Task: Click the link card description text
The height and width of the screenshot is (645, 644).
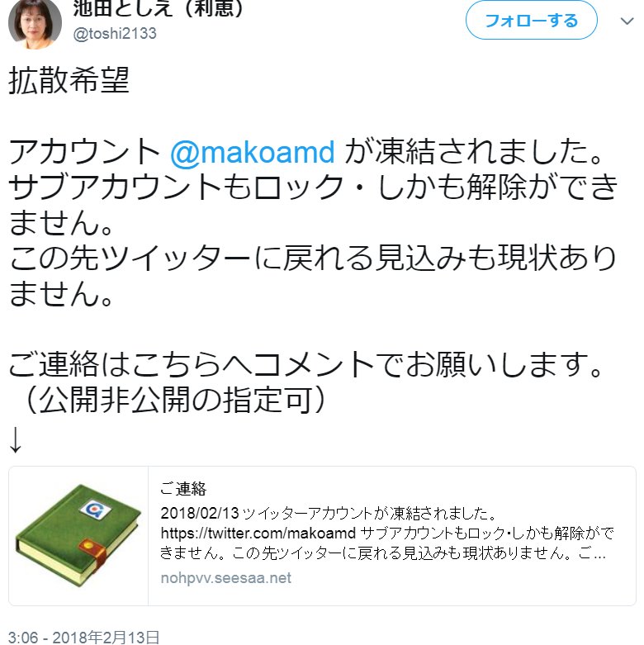Action: (x=386, y=534)
